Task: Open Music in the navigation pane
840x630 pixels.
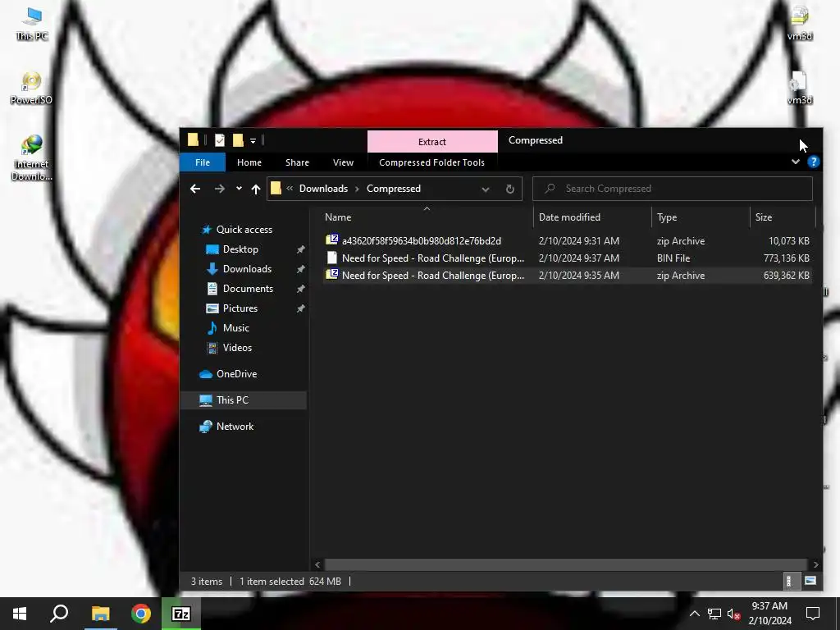Action: point(235,328)
